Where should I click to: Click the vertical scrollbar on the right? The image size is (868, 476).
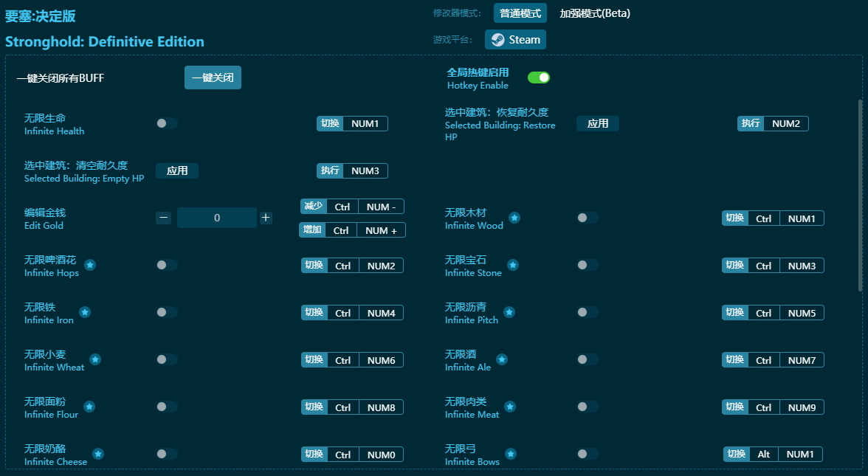point(860,196)
